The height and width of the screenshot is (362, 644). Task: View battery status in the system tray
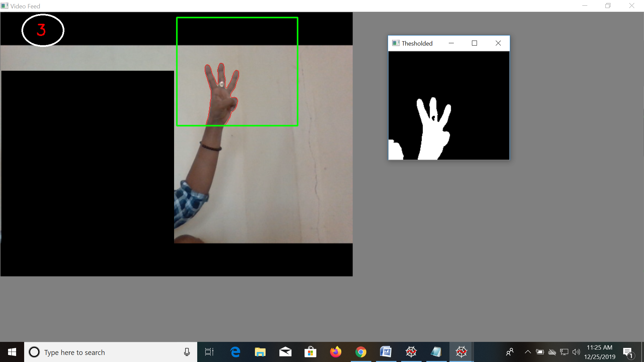click(x=540, y=352)
